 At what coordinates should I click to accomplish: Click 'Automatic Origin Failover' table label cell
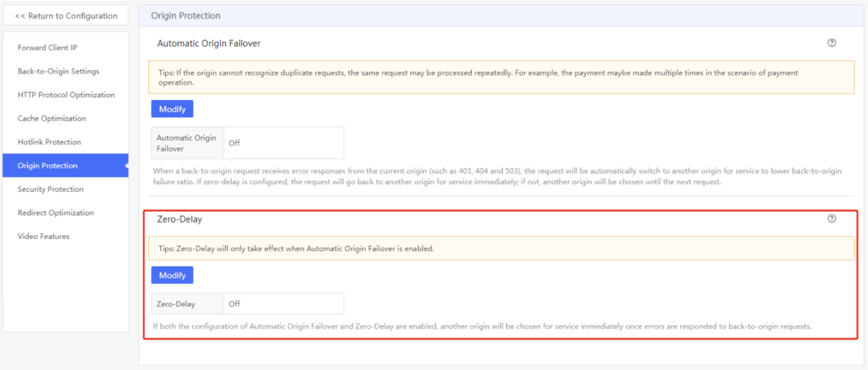(187, 143)
